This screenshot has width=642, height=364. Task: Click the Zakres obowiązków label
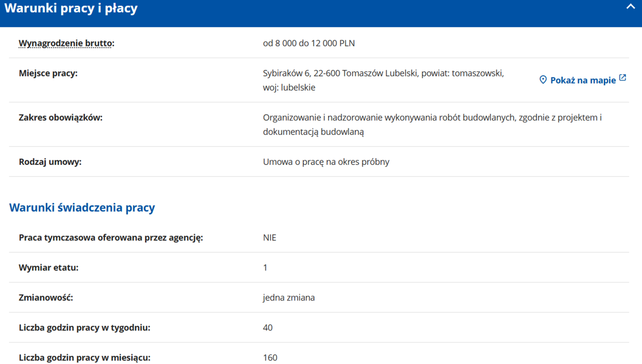click(x=61, y=118)
